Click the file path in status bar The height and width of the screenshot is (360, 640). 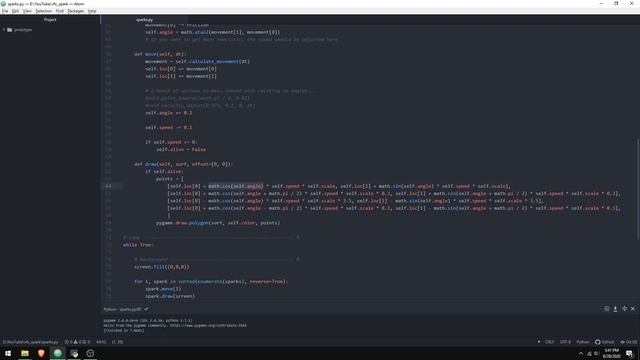tap(31, 342)
